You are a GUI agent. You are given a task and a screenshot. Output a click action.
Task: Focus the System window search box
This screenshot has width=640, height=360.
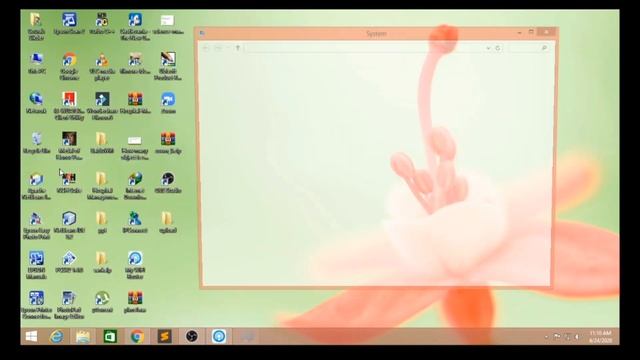pos(529,48)
